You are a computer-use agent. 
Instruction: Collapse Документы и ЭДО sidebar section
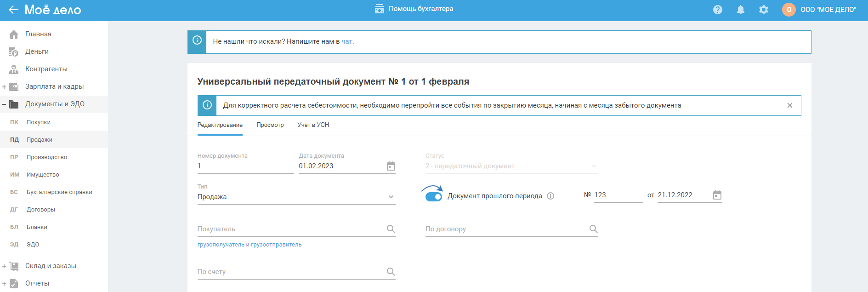coord(4,104)
